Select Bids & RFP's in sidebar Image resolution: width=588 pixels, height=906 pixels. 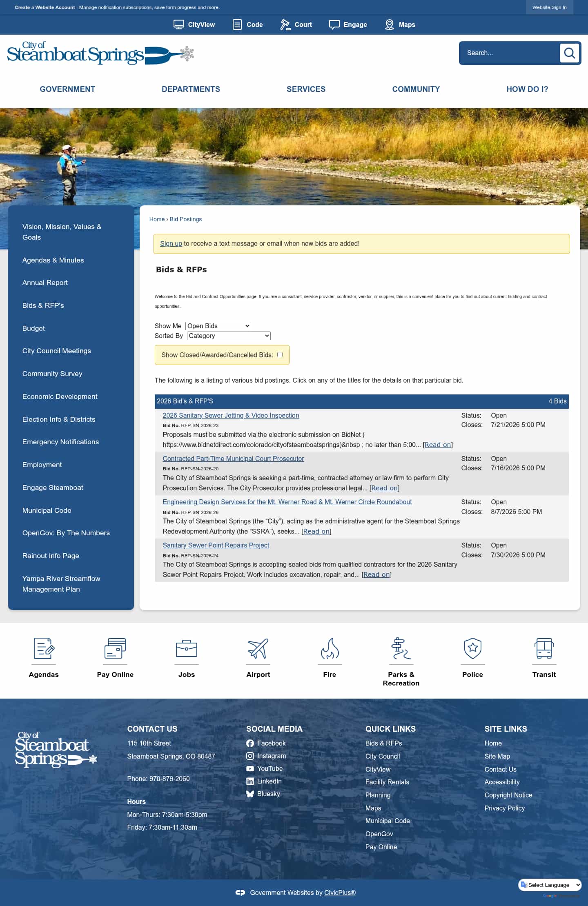[x=43, y=305]
